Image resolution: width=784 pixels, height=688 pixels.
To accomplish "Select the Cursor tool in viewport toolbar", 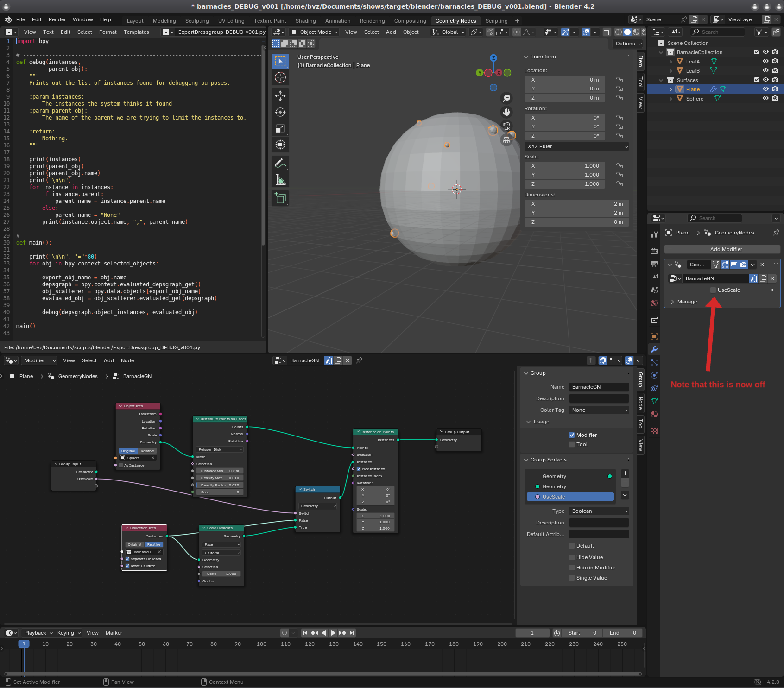I will pos(280,77).
